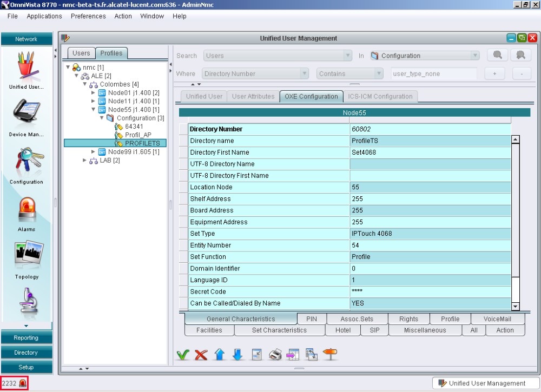Click the Configuration folder icon in the profiles tree
The height and width of the screenshot is (392, 541).
[110, 118]
